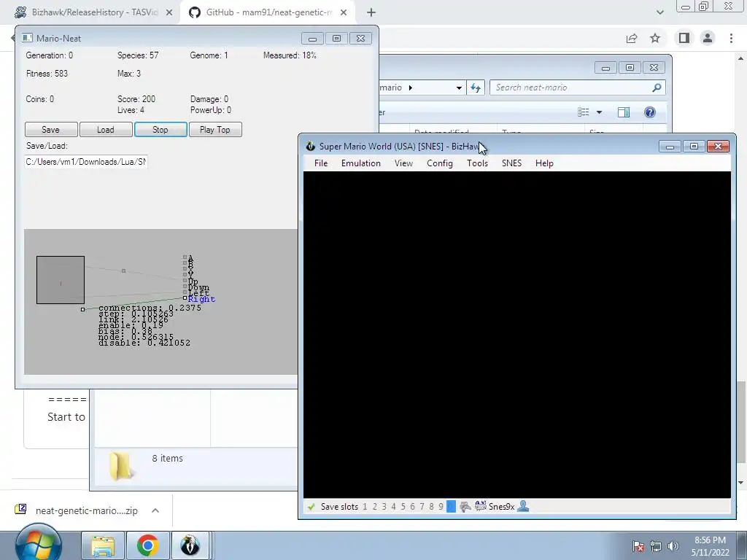Open the download item options chevron
Screen dimensions: 747x560
tap(155, 510)
